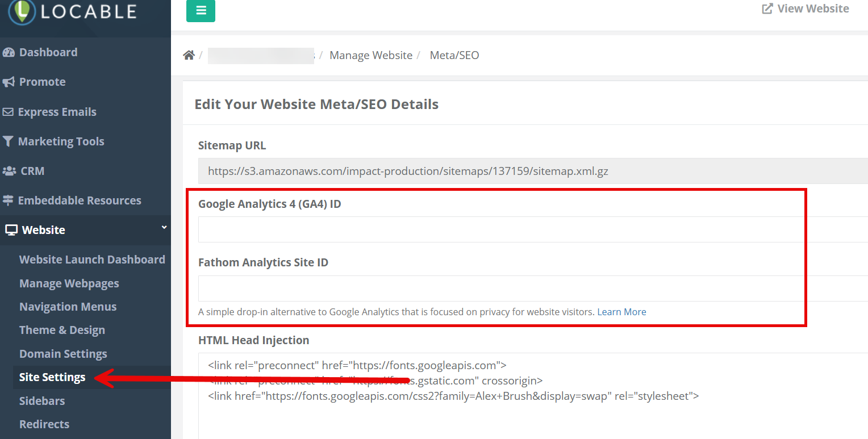The image size is (868, 439).
Task: Click the Embeddable Resources signpost icon
Action: 8,200
